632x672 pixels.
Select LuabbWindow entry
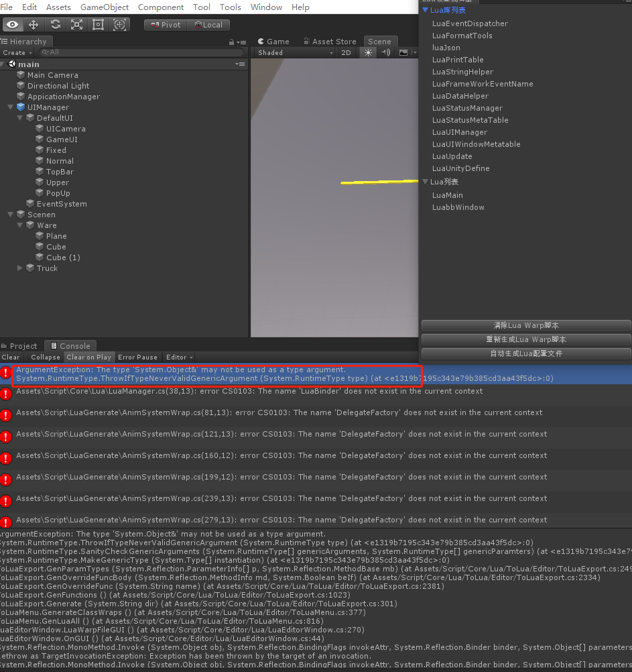click(458, 207)
